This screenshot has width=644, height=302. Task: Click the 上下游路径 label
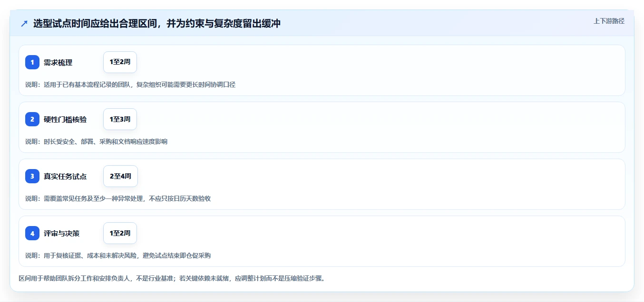[609, 21]
